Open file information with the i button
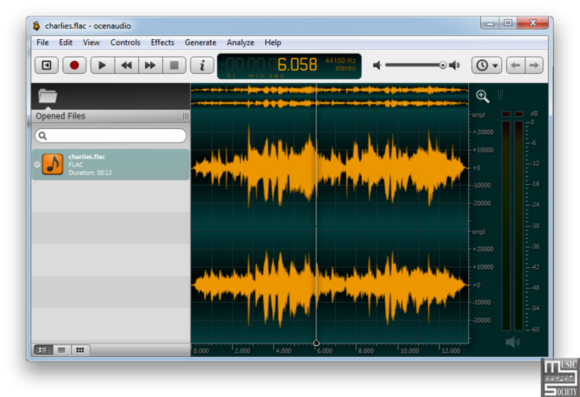Image resolution: width=580 pixels, height=397 pixels. click(202, 65)
